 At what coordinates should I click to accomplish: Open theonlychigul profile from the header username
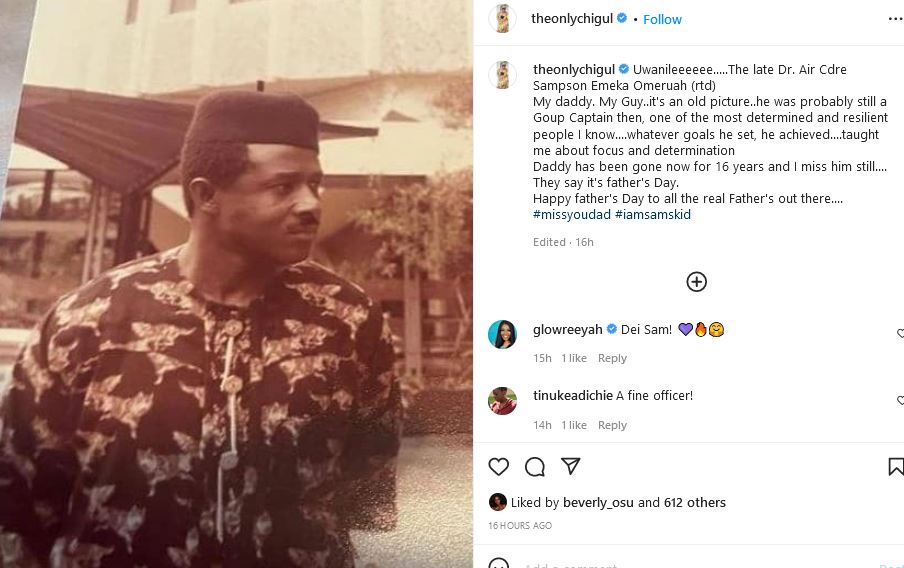click(x=571, y=19)
